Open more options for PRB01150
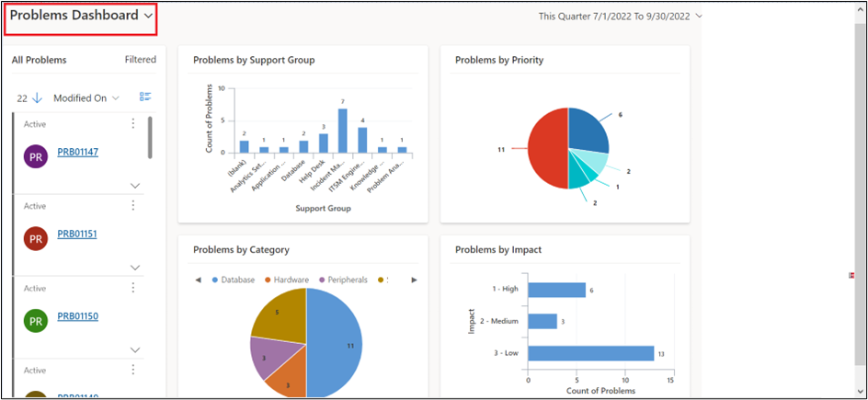 tap(132, 288)
